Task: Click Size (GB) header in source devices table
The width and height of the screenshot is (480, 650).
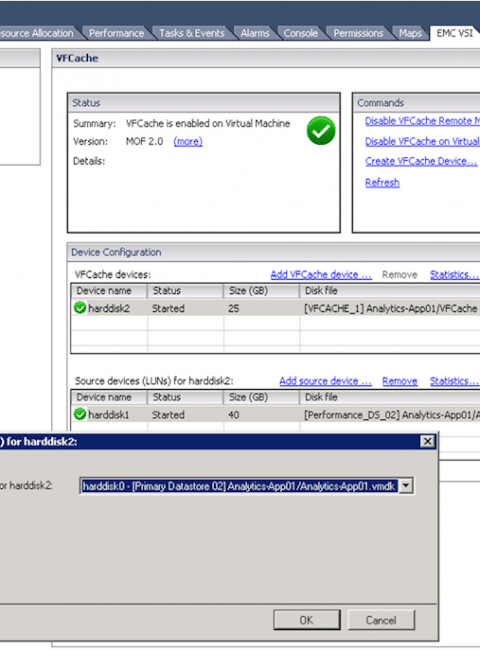Action: [262, 397]
